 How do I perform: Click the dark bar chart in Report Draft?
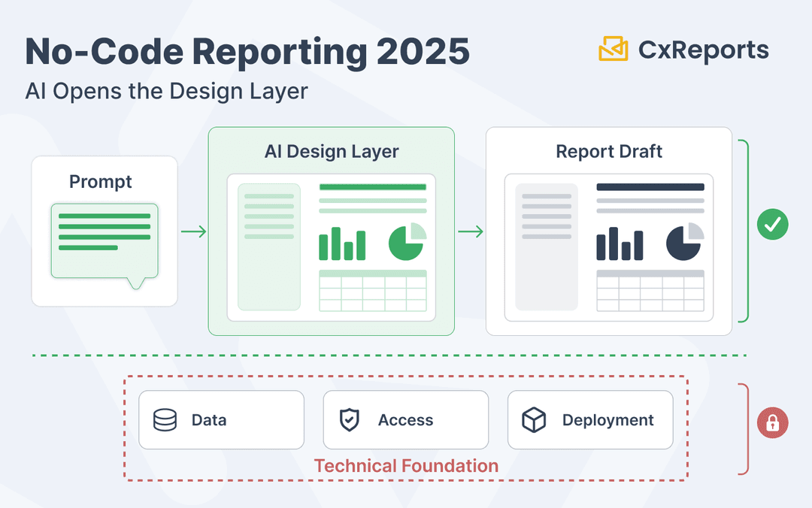[620, 243]
